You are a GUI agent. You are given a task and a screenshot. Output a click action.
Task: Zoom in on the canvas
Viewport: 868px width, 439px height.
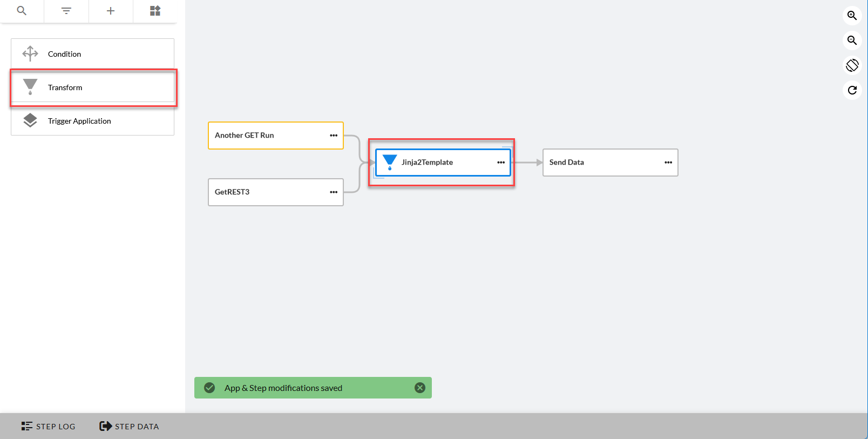tap(852, 16)
